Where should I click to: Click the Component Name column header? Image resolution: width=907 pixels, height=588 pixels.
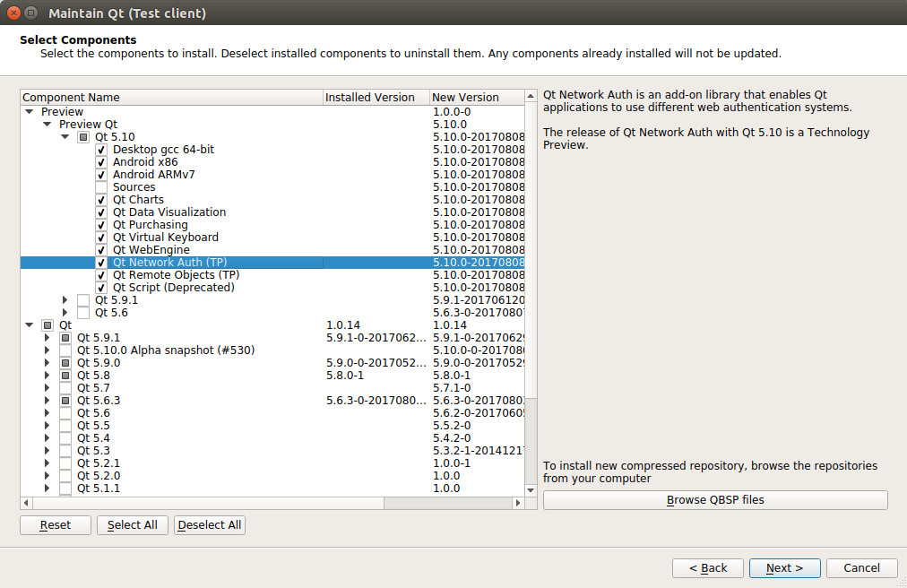(170, 97)
